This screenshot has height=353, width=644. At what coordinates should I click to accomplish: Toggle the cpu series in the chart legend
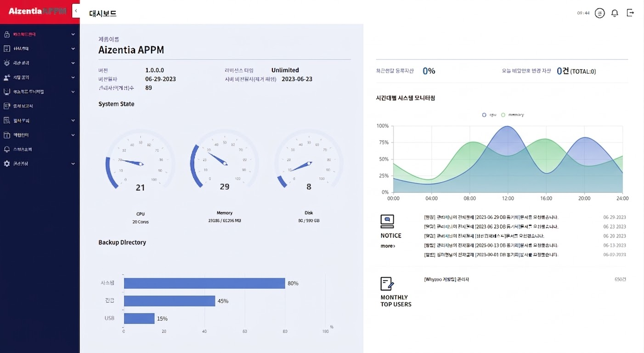(489, 115)
